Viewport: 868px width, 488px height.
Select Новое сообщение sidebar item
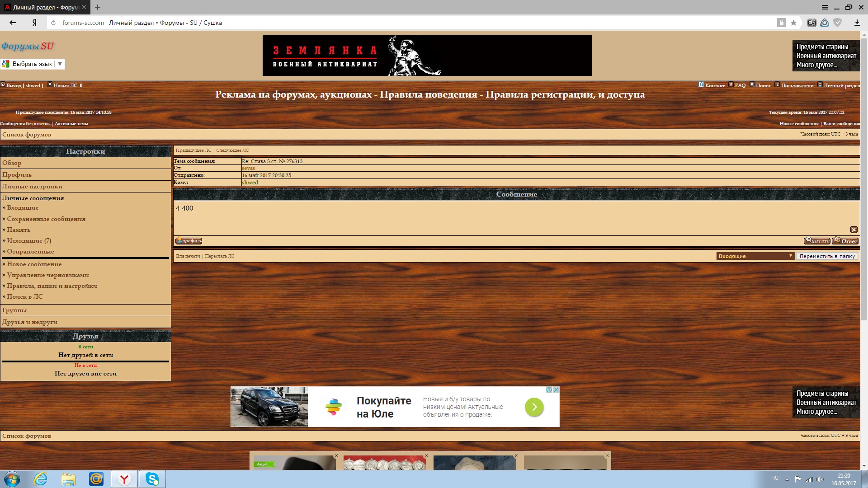(34, 264)
